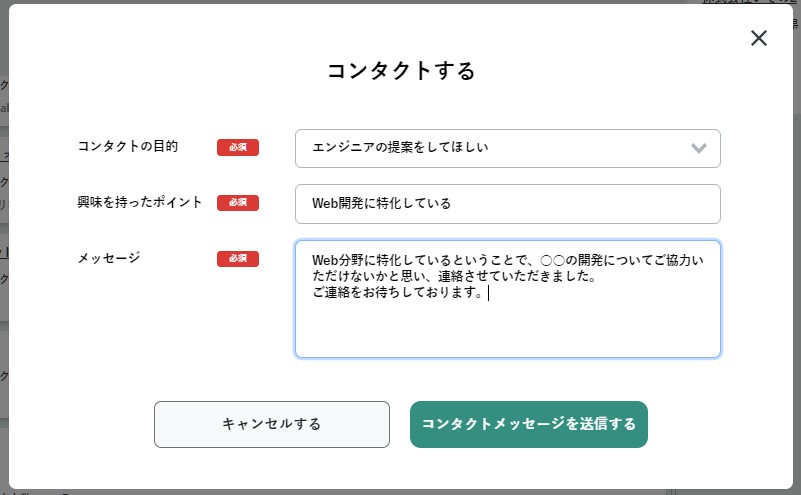Screen dimensions: 801x495
Task: Close the コンタクトする dialog with X
Action: pyautogui.click(x=759, y=38)
